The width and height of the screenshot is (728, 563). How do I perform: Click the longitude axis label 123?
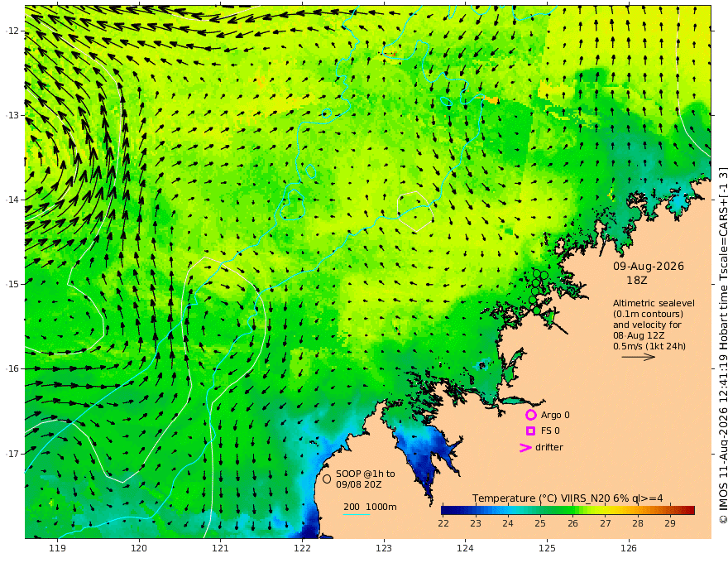pos(384,548)
